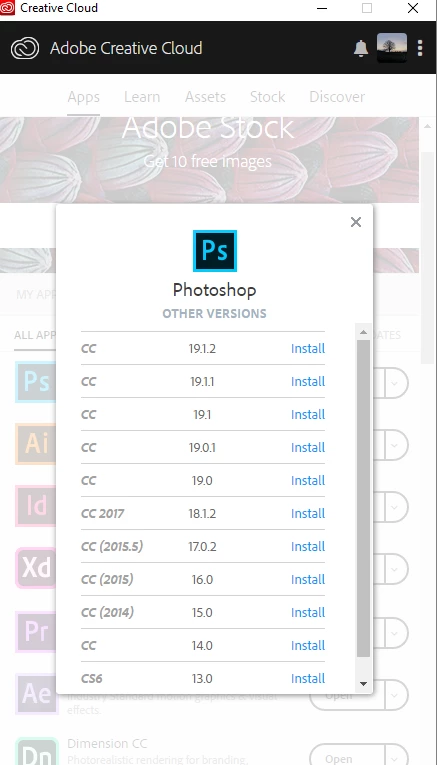Click the Photoshop icon in the dialog
Screen dimensions: 437x765
(215, 251)
